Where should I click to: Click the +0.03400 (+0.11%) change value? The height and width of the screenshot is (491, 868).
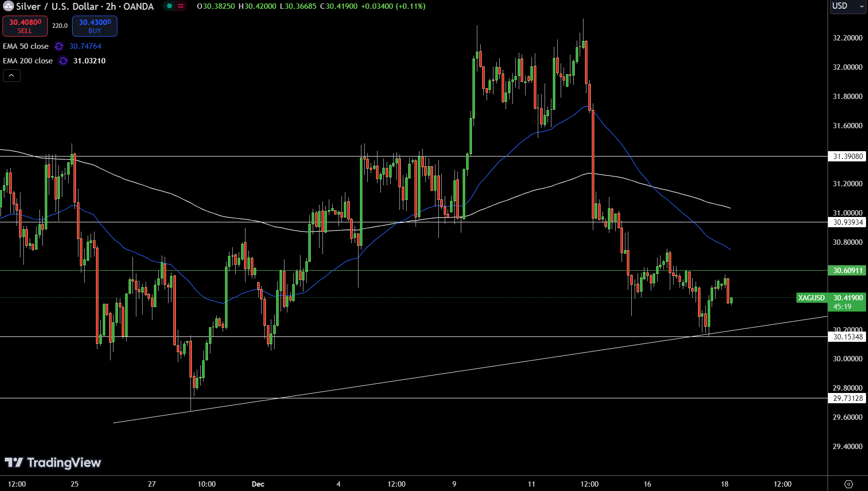[393, 6]
